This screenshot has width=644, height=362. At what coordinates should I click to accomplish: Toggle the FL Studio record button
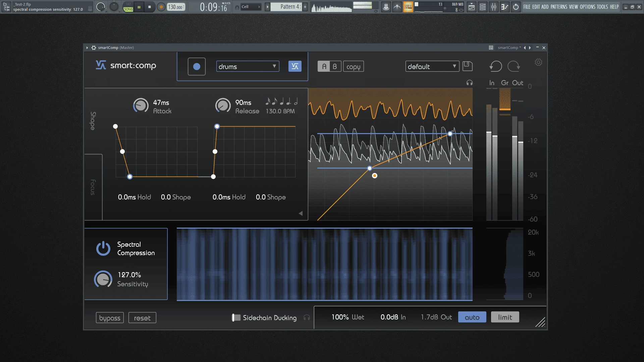click(161, 7)
